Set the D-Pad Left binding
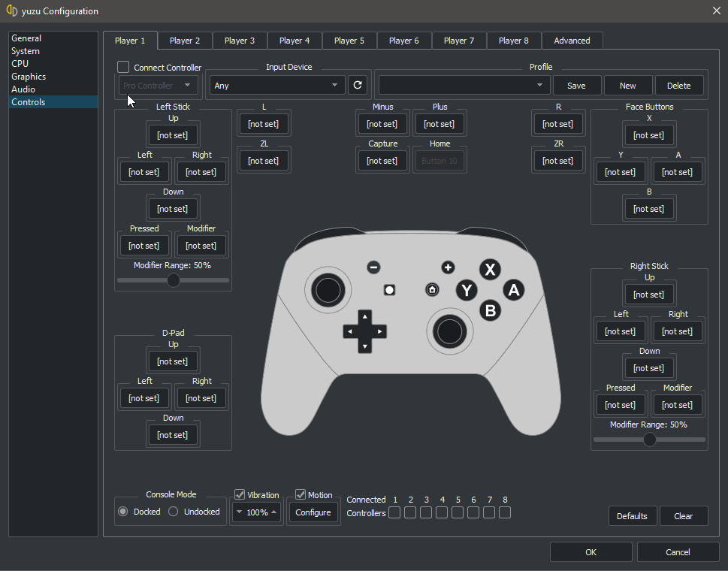The height and width of the screenshot is (571, 728). tap(144, 398)
